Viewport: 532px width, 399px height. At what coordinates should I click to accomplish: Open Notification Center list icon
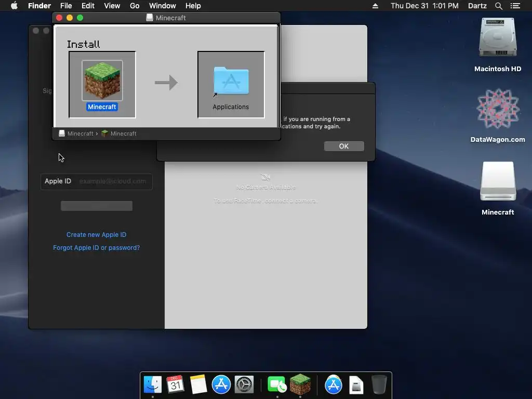[x=515, y=6]
